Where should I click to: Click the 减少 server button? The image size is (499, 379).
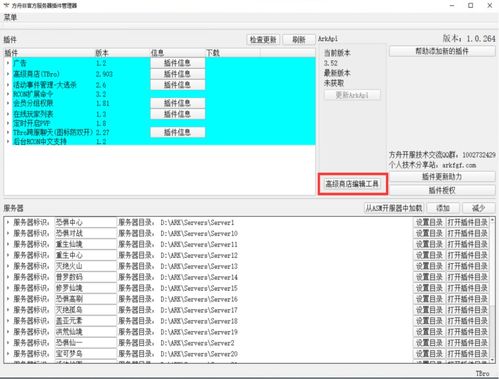tap(479, 208)
